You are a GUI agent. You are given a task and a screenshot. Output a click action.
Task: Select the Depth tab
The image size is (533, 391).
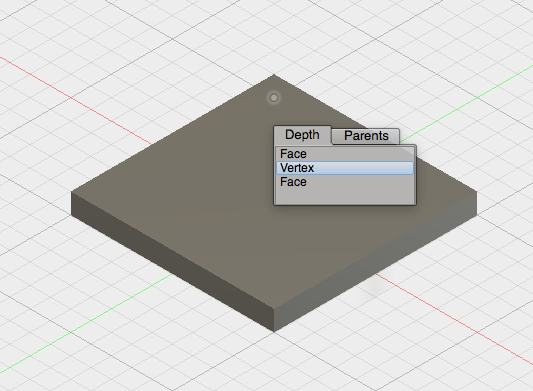pyautogui.click(x=302, y=135)
